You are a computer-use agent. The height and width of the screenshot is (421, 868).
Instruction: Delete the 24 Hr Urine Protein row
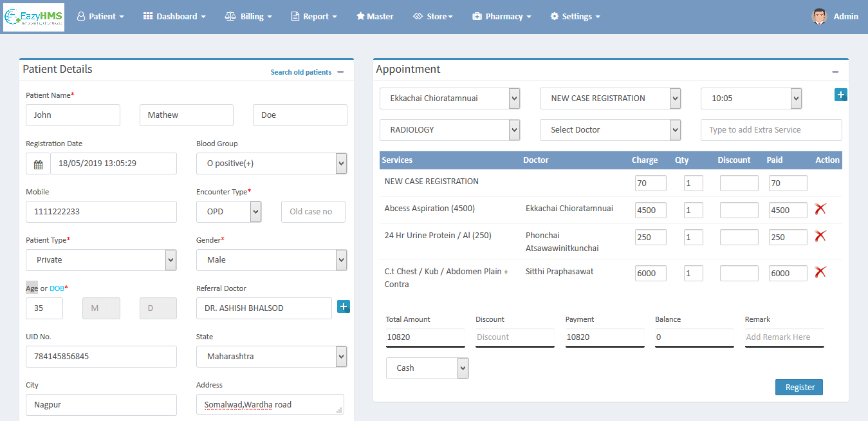(820, 236)
